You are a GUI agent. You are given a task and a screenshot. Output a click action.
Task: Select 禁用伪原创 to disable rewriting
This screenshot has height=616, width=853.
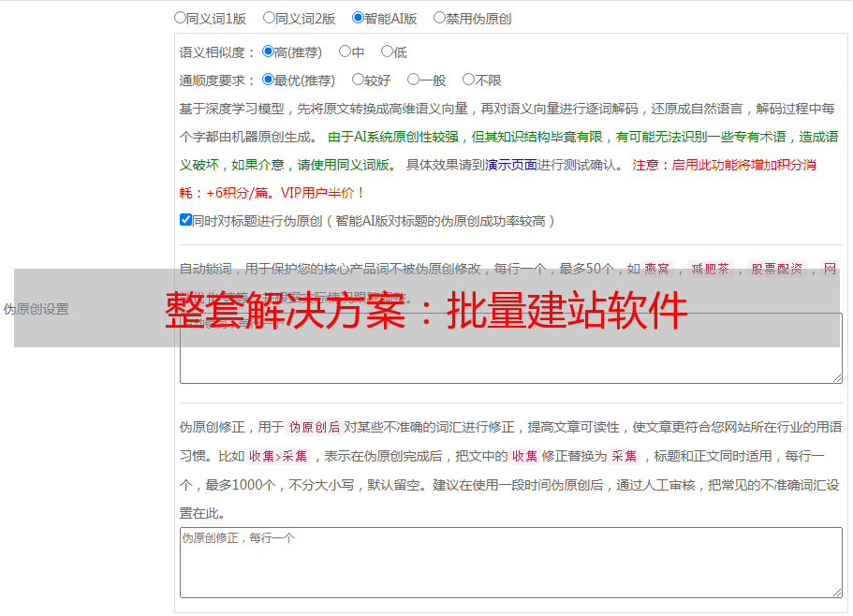pos(440,18)
